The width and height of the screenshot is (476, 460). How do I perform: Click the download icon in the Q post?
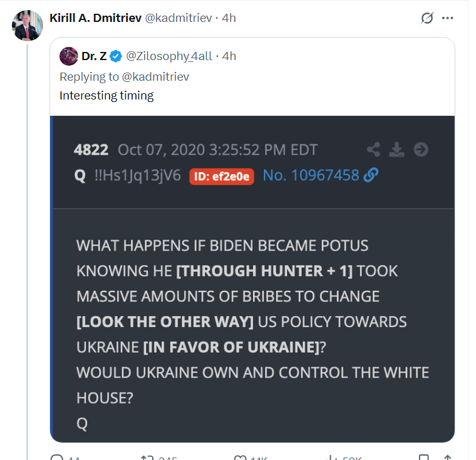tap(397, 150)
